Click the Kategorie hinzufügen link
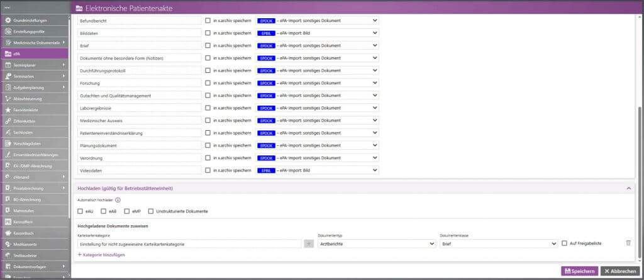Screen dimensions: 644x280 pyautogui.click(x=101, y=254)
